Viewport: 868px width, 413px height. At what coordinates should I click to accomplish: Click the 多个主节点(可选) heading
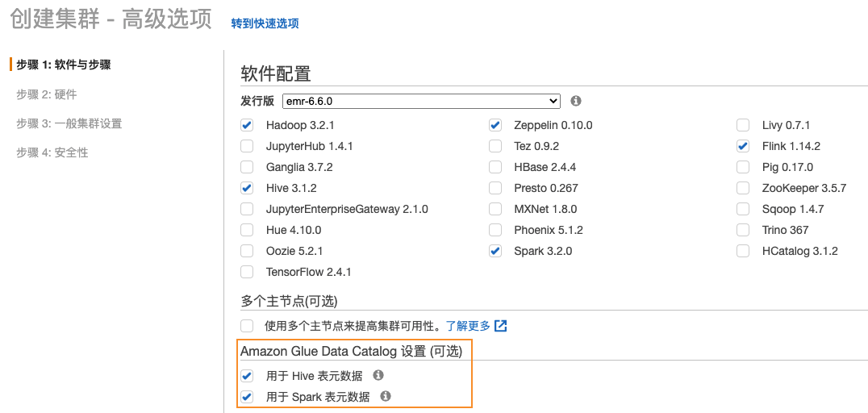tap(289, 301)
